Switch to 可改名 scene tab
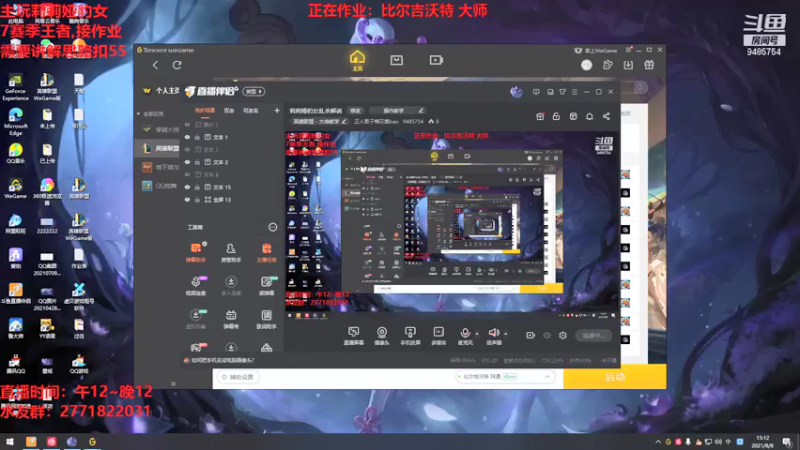Screen dimensions: 800x450 coord(250,111)
